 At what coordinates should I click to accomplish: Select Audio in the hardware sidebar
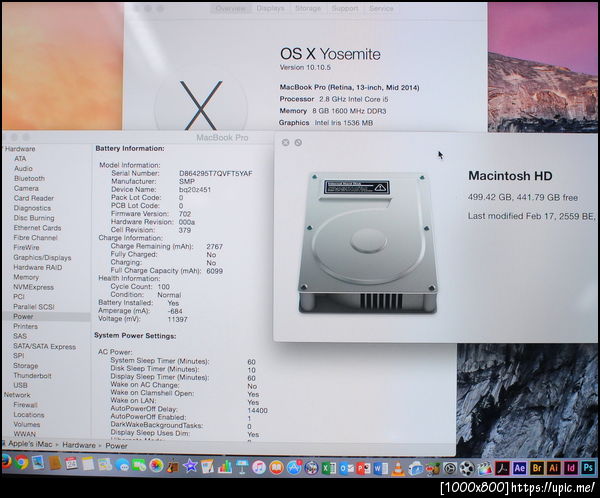pos(23,168)
